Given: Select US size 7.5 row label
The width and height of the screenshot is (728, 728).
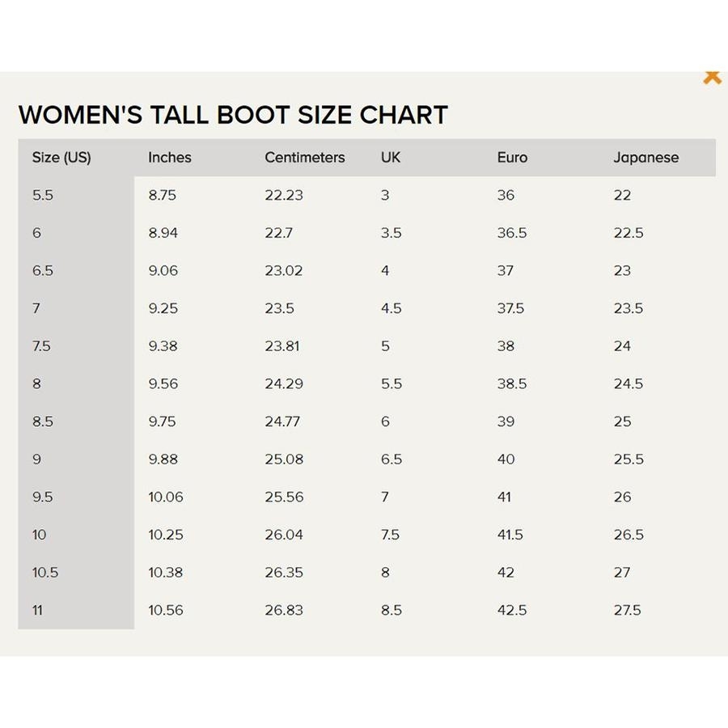Looking at the screenshot, I should click(x=41, y=346).
